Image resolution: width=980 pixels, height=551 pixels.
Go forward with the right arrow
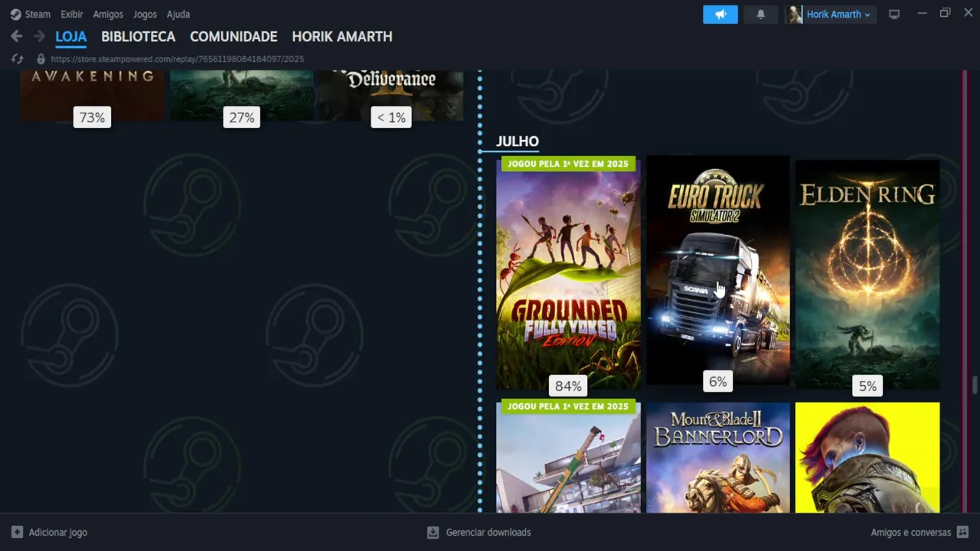point(39,36)
